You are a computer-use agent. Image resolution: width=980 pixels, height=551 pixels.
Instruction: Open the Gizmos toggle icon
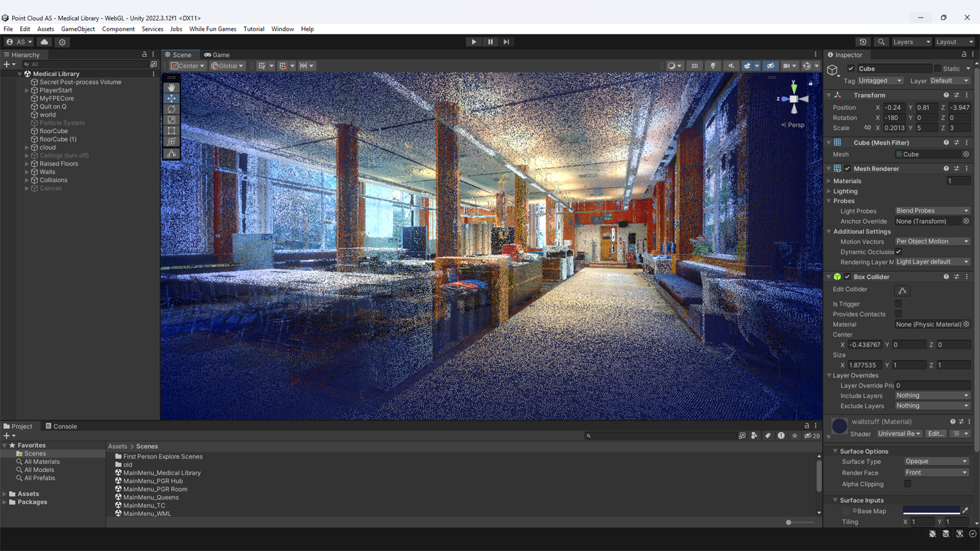(807, 66)
